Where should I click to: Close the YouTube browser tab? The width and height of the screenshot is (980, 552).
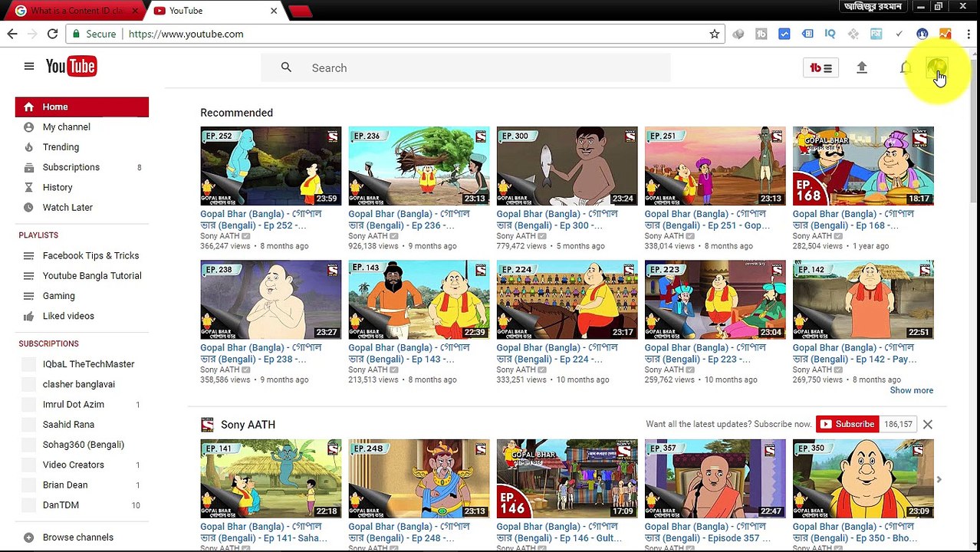[x=274, y=11]
